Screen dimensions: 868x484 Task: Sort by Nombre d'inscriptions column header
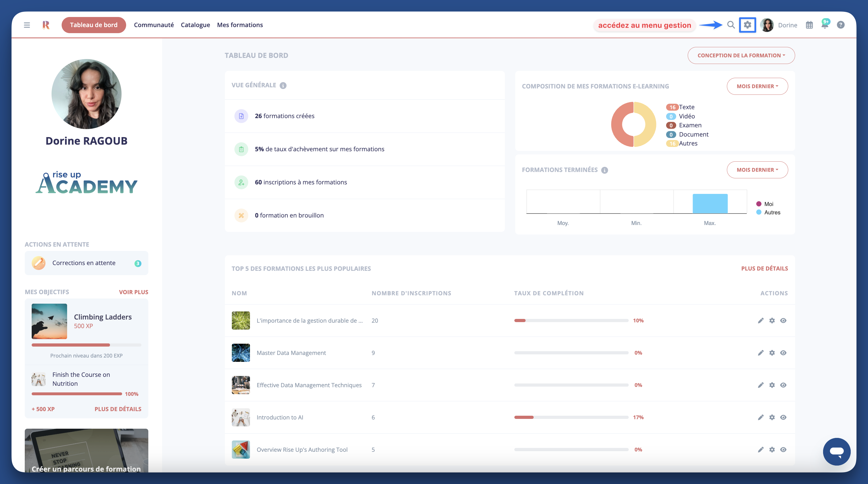coord(411,293)
